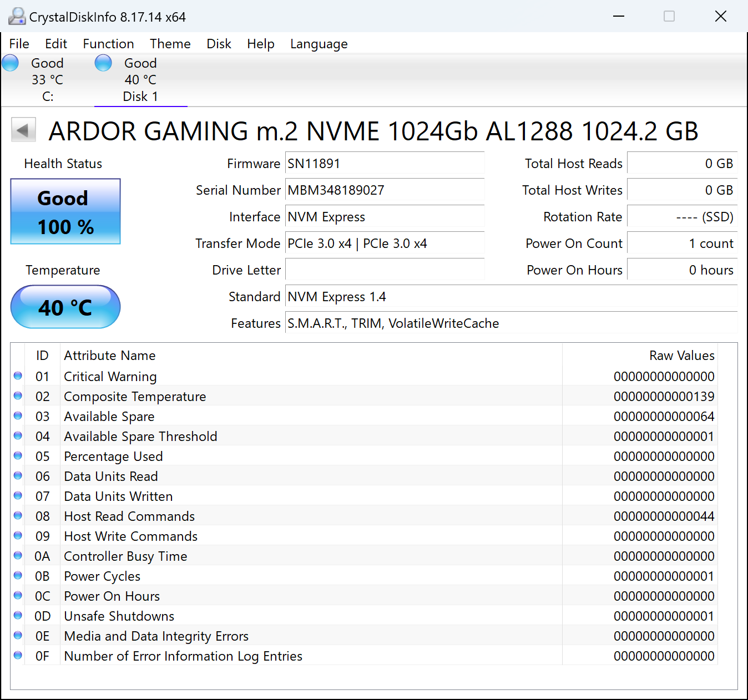Click attribute ID 0F in the table
Viewport: 748px width, 700px height.
coord(42,656)
